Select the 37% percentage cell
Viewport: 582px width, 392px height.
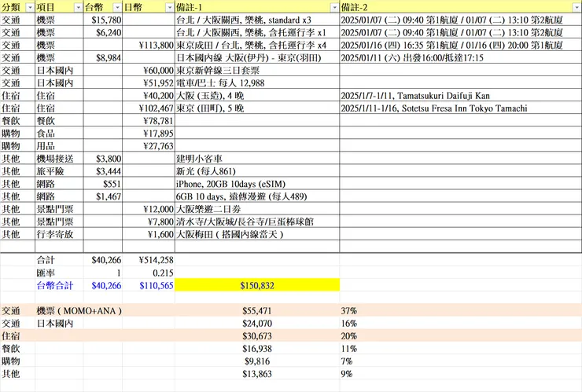pos(461,311)
